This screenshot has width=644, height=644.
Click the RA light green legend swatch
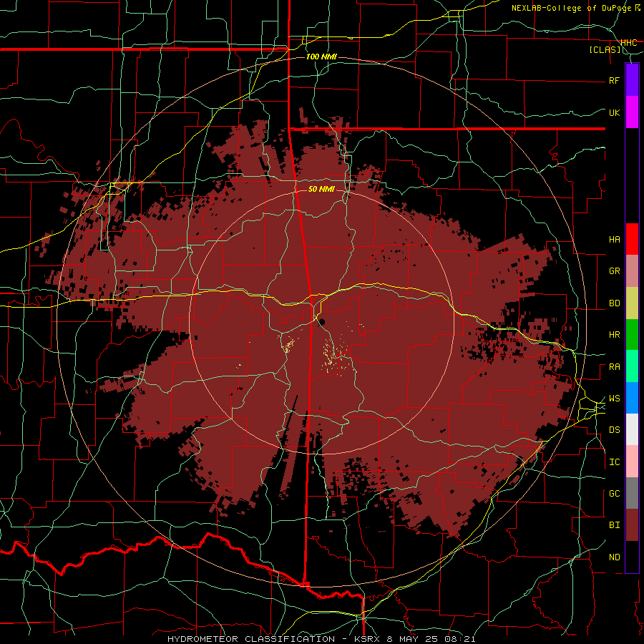632,366
